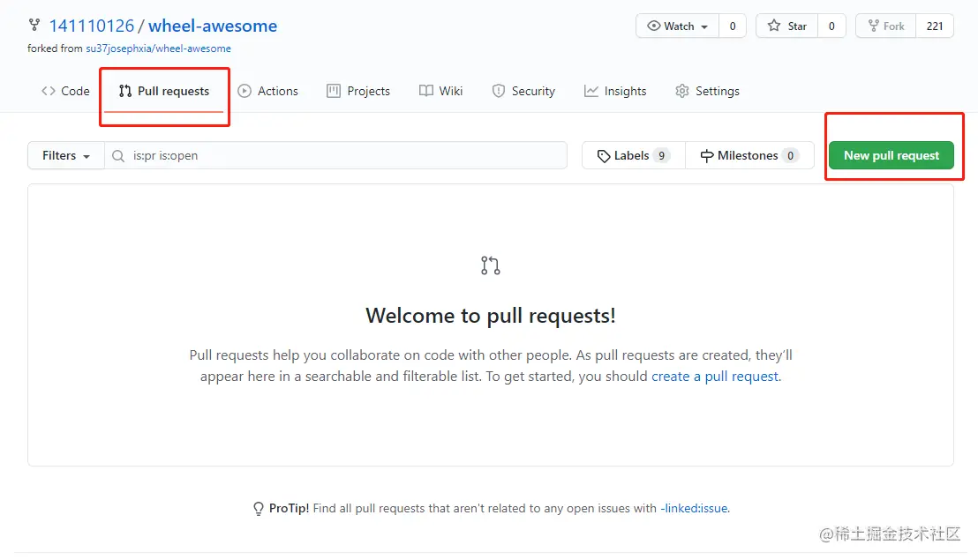The image size is (978, 560).
Task: Click the Fork button
Action: [885, 26]
